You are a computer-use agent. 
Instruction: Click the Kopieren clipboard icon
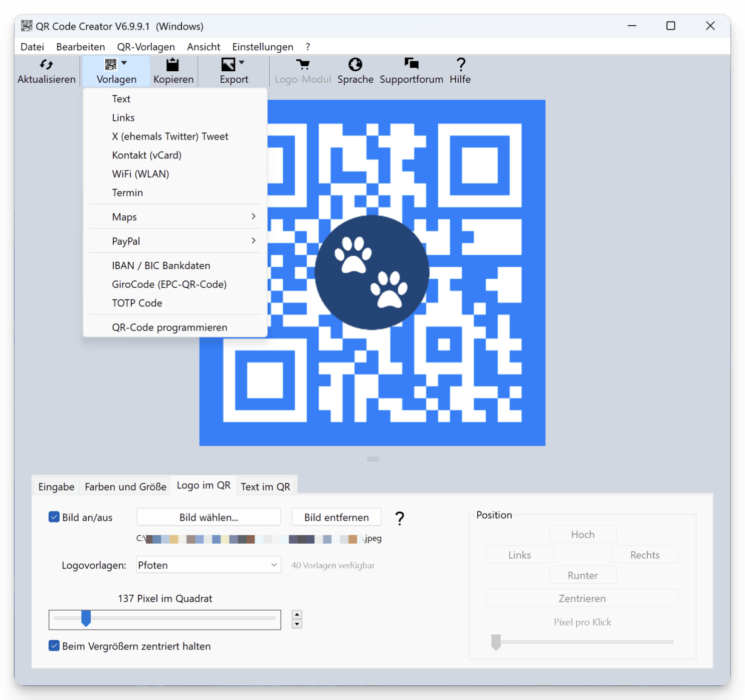(173, 64)
